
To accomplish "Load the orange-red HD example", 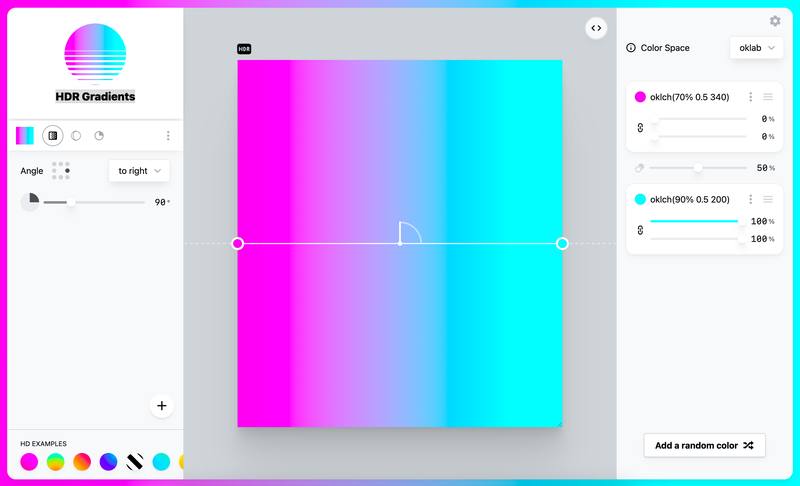I will [x=82, y=462].
